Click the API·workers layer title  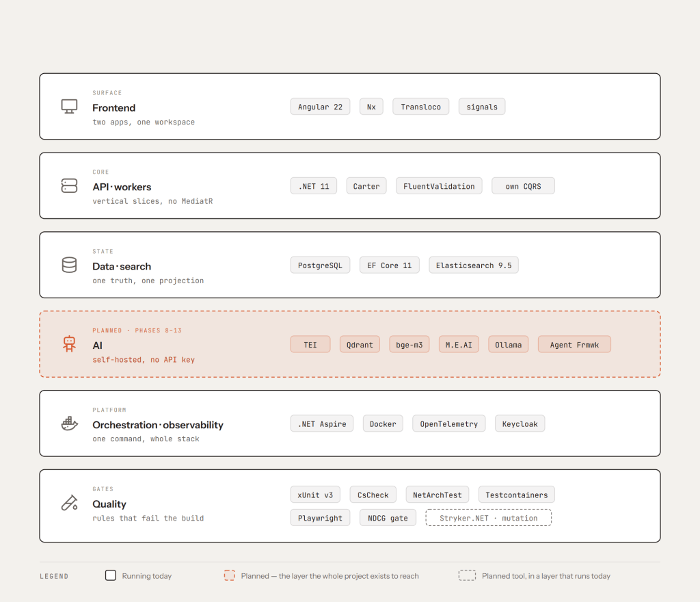122,187
